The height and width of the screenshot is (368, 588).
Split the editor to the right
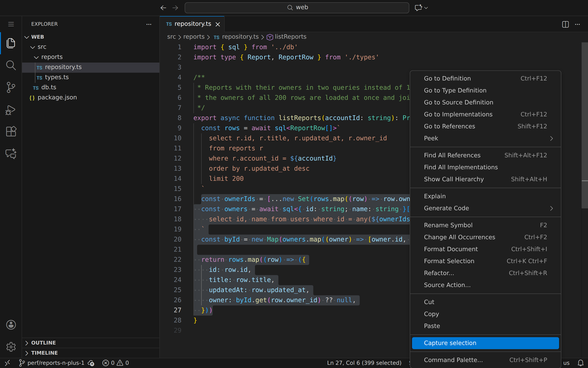[566, 24]
